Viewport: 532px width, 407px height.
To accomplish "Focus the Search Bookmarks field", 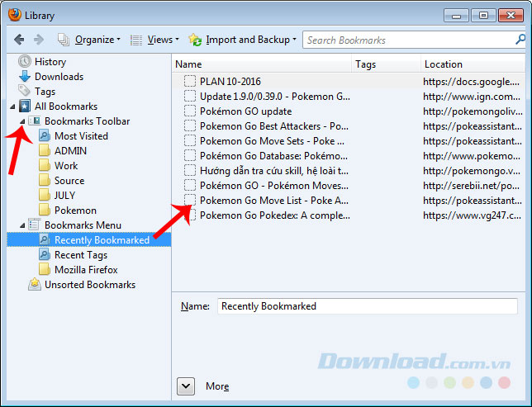I will tap(410, 40).
